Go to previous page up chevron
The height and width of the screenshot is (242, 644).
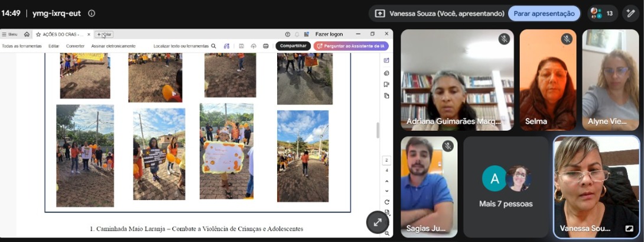click(x=387, y=180)
